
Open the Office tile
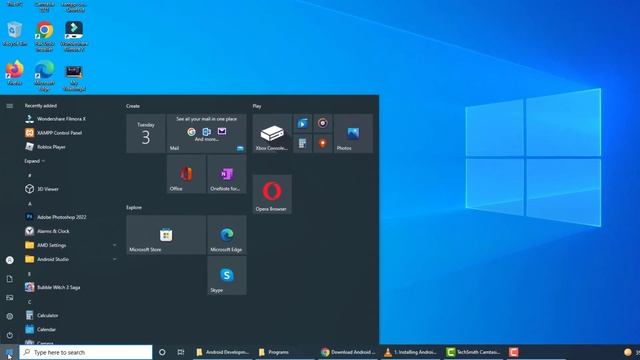pyautogui.click(x=186, y=174)
